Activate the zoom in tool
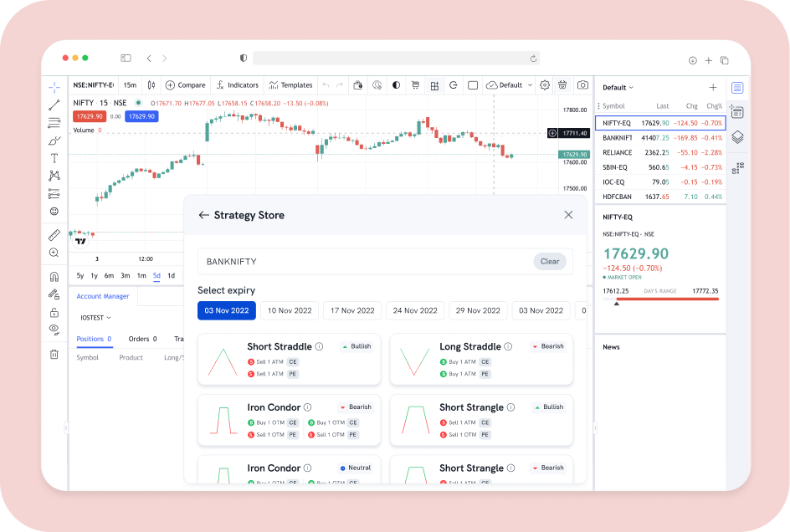This screenshot has width=790, height=532. [54, 253]
